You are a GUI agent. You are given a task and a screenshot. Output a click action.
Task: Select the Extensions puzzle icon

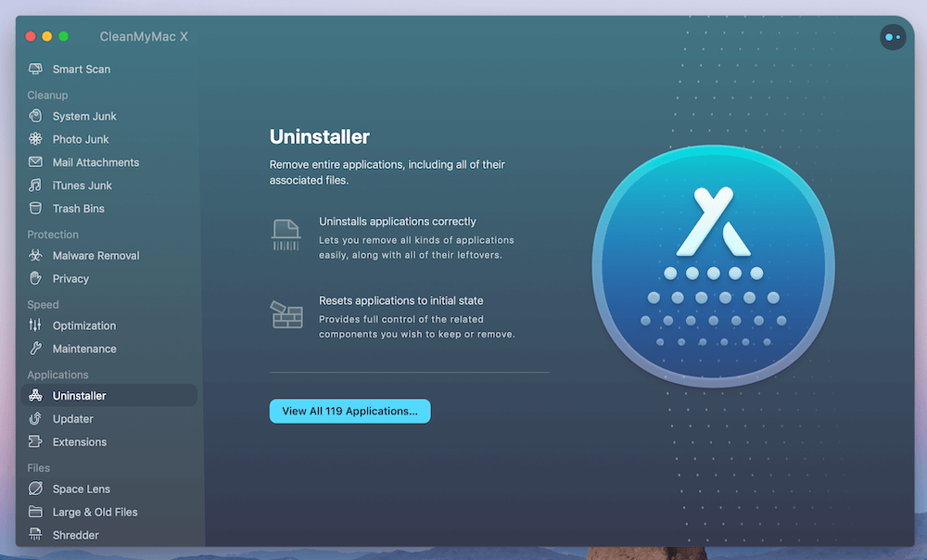coord(35,441)
